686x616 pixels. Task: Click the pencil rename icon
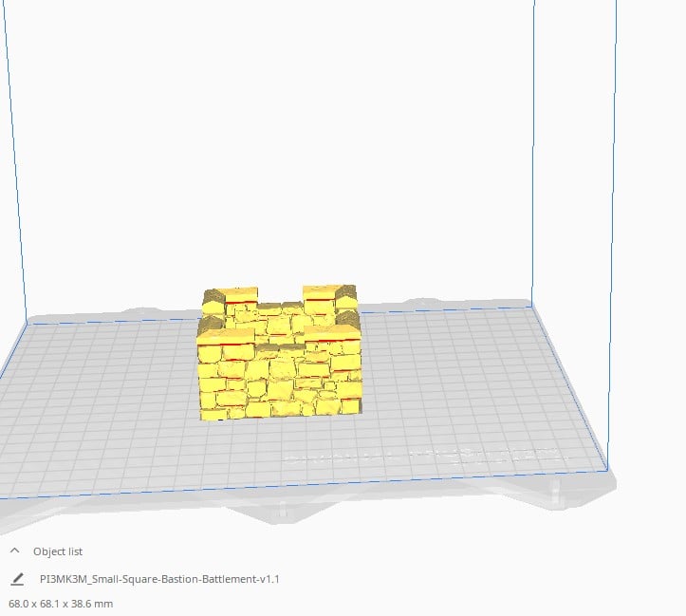click(x=17, y=579)
